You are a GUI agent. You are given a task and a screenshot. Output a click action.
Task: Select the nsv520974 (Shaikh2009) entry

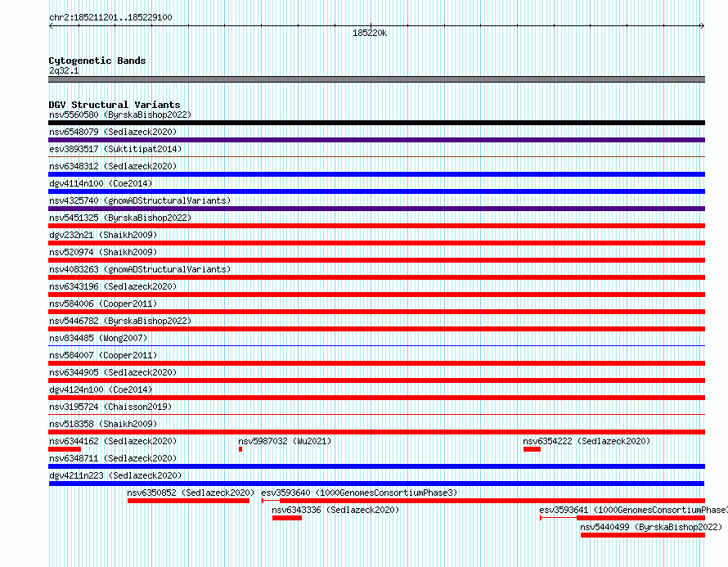[103, 252]
